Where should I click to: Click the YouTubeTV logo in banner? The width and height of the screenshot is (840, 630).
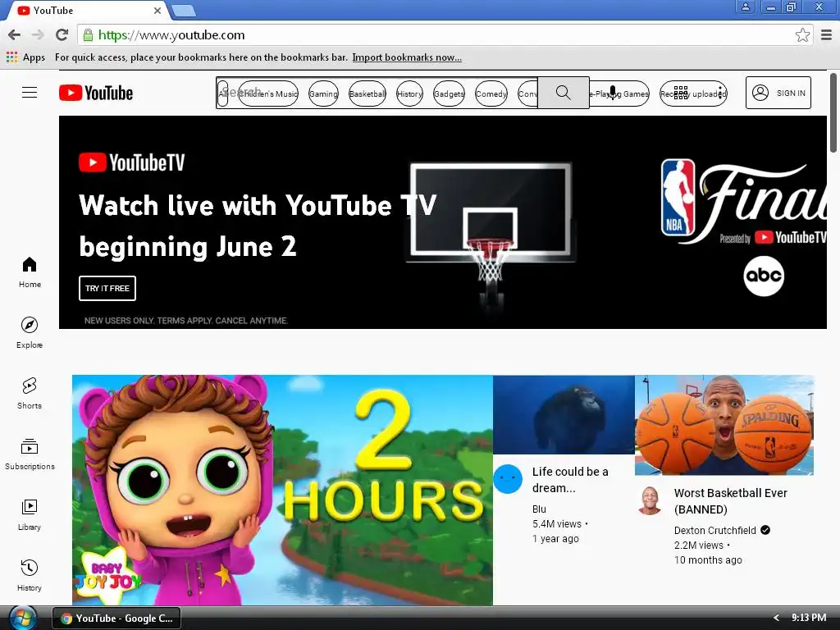click(132, 162)
